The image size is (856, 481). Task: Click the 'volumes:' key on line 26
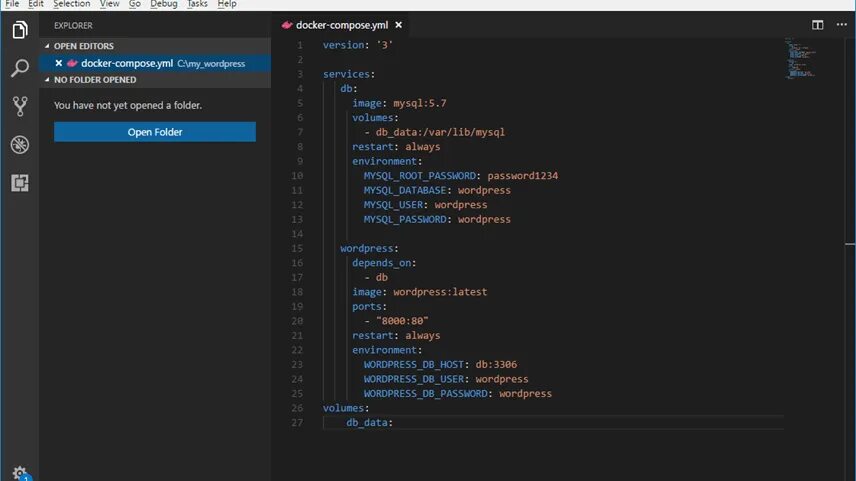(346, 408)
